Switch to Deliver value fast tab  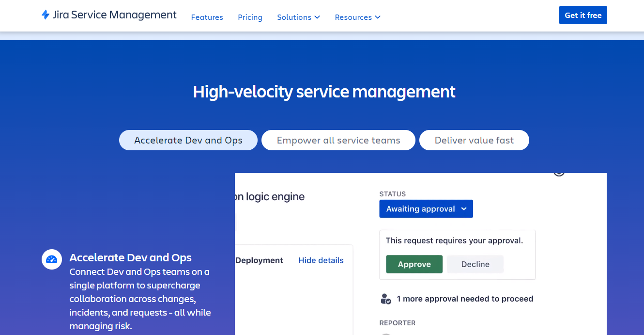[x=474, y=140]
